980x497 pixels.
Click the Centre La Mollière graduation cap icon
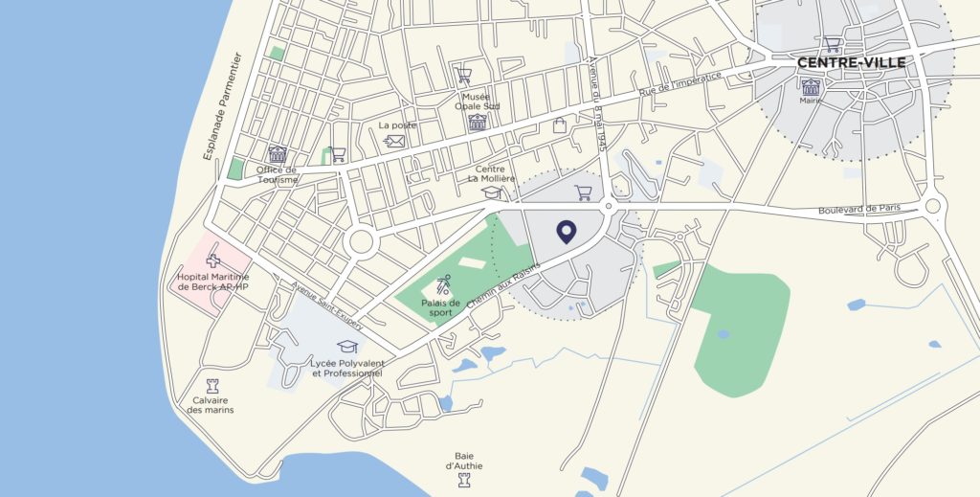pyautogui.click(x=491, y=192)
